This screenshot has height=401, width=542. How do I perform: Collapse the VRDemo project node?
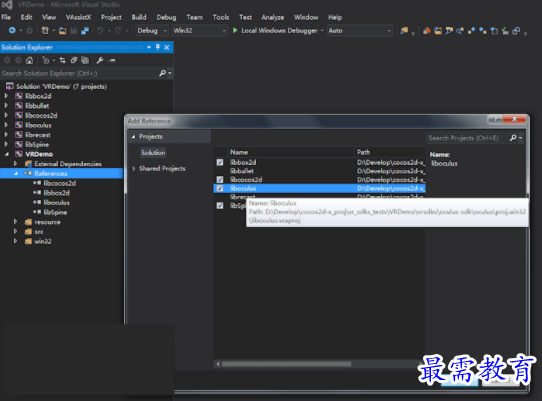7,154
